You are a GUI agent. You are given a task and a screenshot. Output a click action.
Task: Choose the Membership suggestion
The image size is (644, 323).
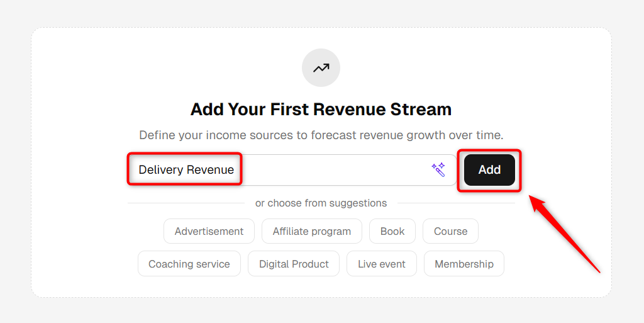[464, 264]
